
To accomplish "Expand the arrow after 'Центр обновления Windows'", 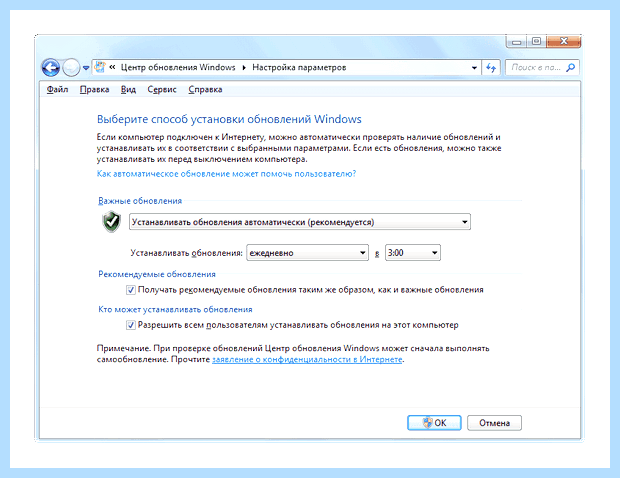I will pyautogui.click(x=244, y=68).
